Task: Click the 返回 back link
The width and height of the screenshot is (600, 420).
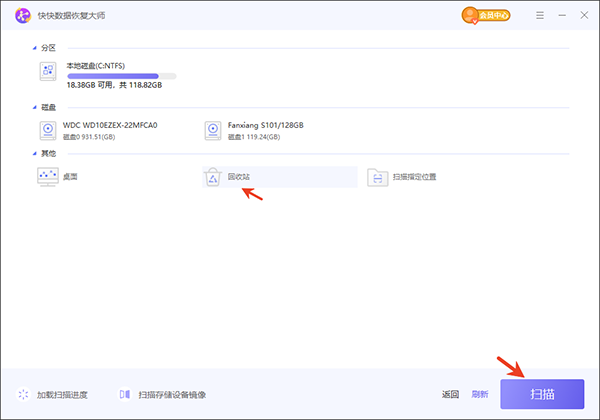Action: (x=450, y=394)
